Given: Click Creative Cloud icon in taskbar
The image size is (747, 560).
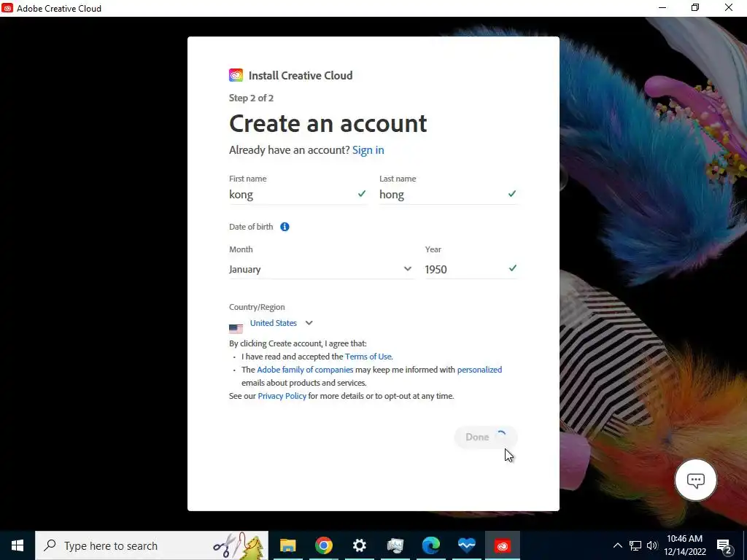Looking at the screenshot, I should (x=502, y=545).
